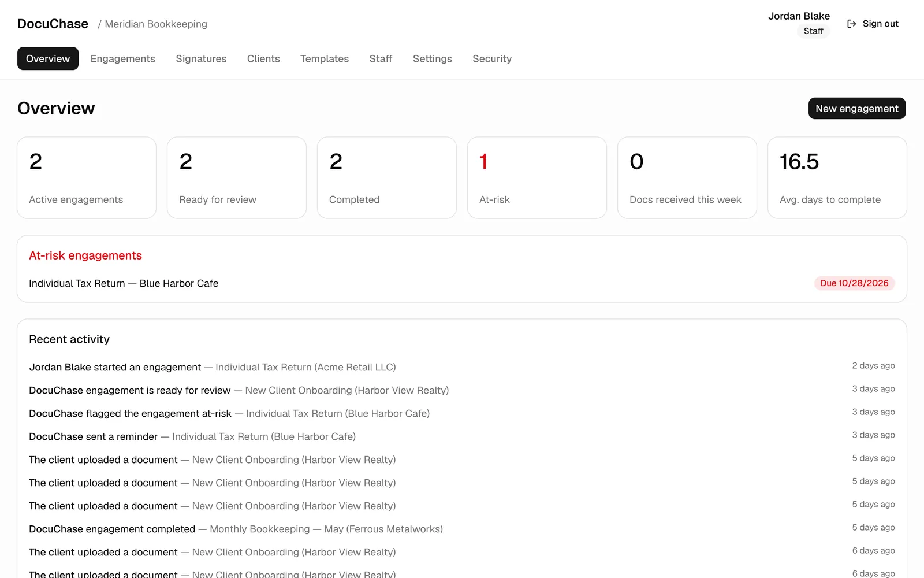Select the Meridian Bookkeeping breadcrumb

click(156, 24)
